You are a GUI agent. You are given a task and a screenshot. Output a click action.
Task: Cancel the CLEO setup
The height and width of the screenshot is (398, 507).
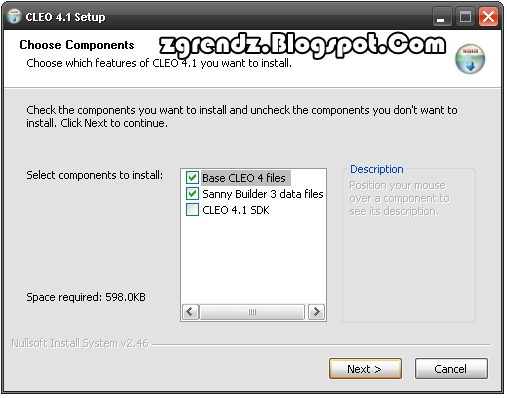[x=451, y=369]
